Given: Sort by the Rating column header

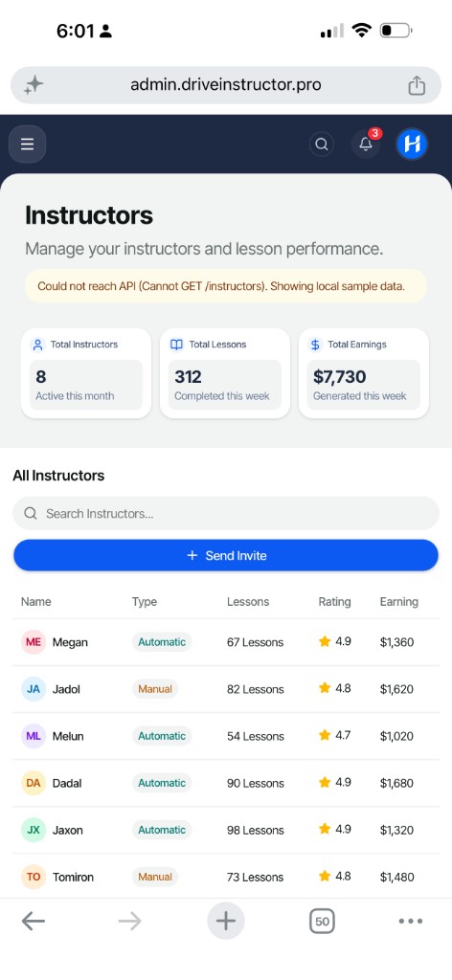Looking at the screenshot, I should coord(334,602).
